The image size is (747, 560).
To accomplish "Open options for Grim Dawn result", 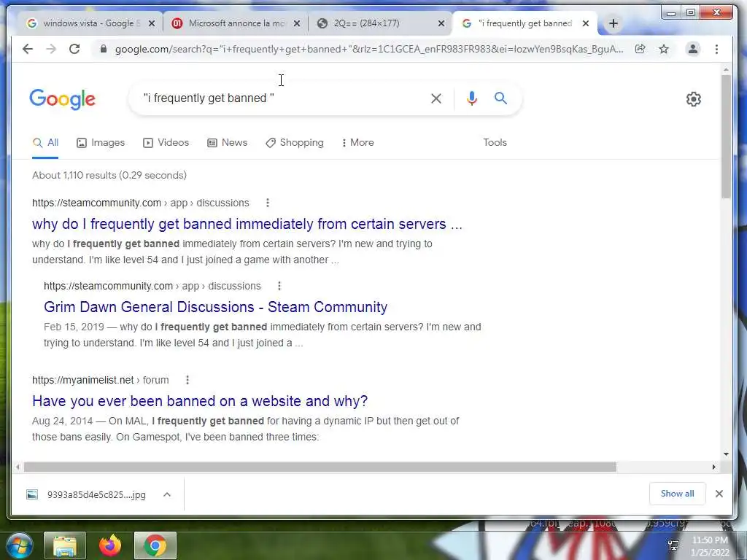I will tap(279, 286).
